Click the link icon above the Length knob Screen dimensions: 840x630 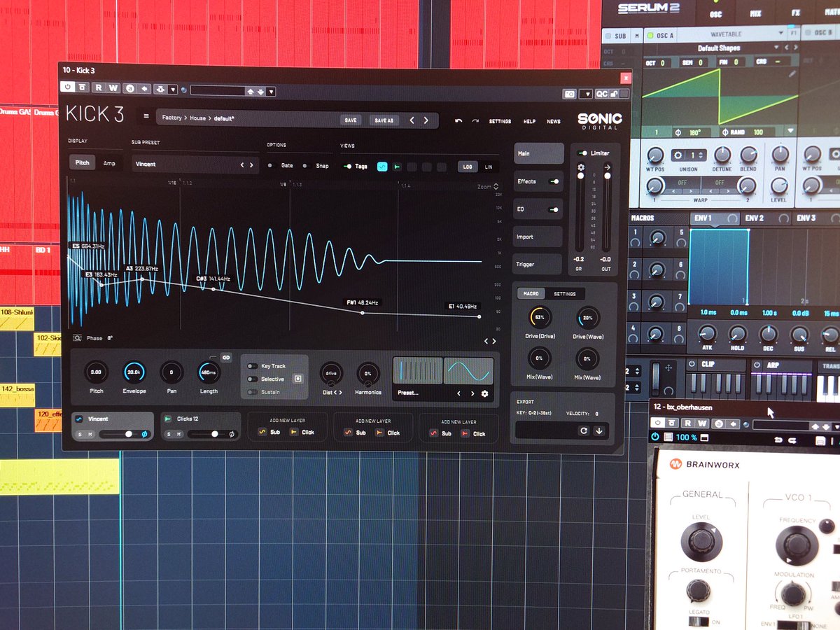click(226, 356)
